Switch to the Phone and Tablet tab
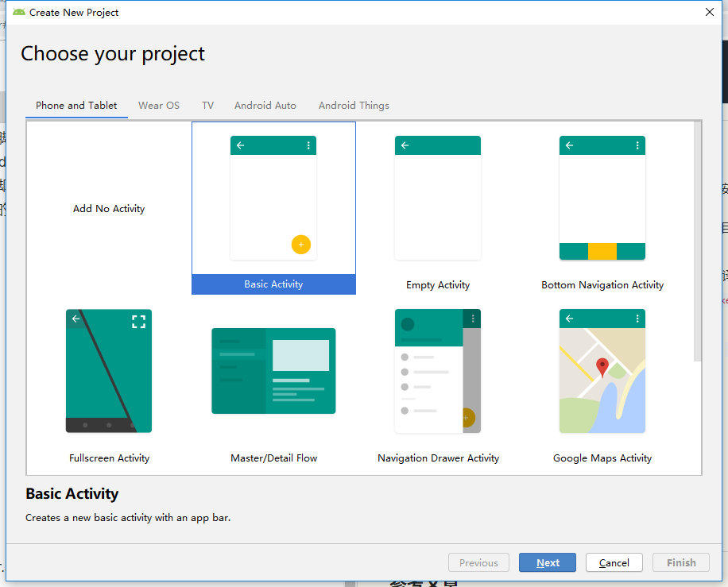 (76, 106)
